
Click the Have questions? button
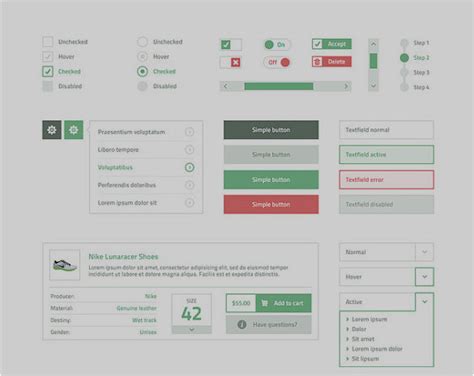point(269,324)
